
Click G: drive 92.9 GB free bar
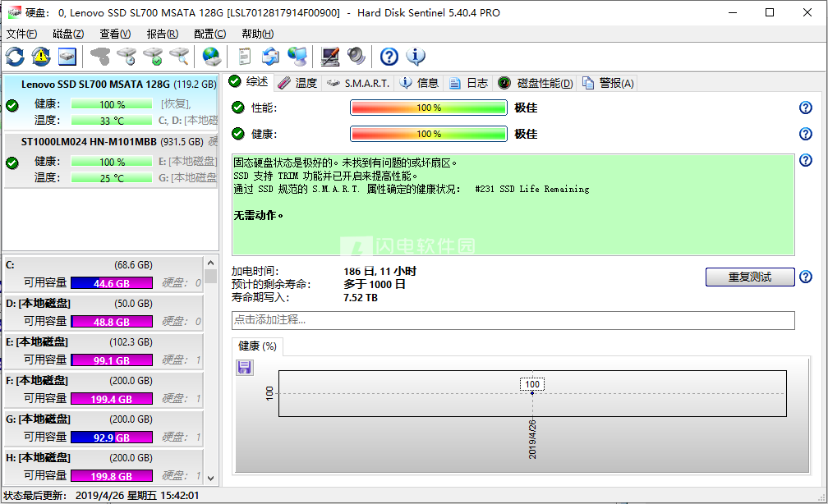click(112, 438)
